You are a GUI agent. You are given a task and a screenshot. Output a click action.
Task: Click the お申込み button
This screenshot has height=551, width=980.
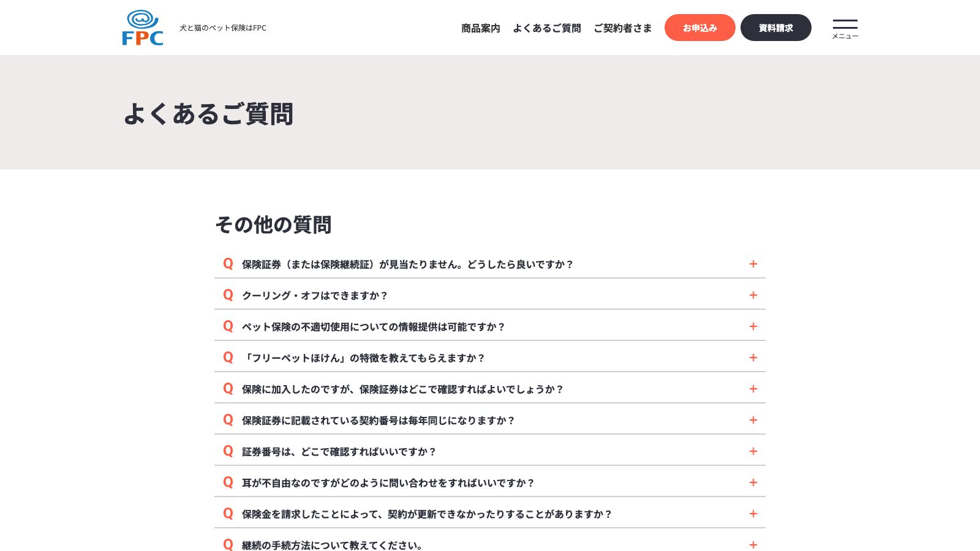[x=700, y=28]
